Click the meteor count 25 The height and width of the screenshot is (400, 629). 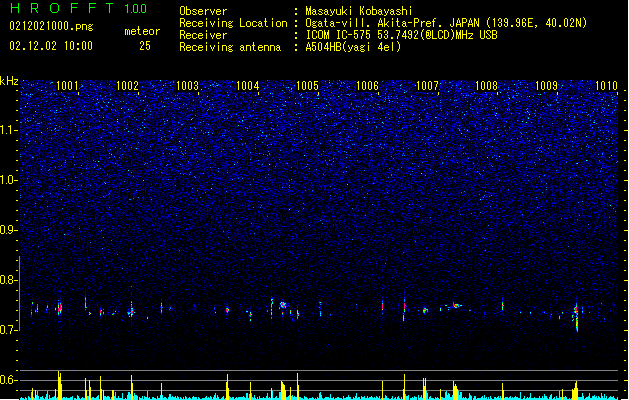click(x=145, y=46)
